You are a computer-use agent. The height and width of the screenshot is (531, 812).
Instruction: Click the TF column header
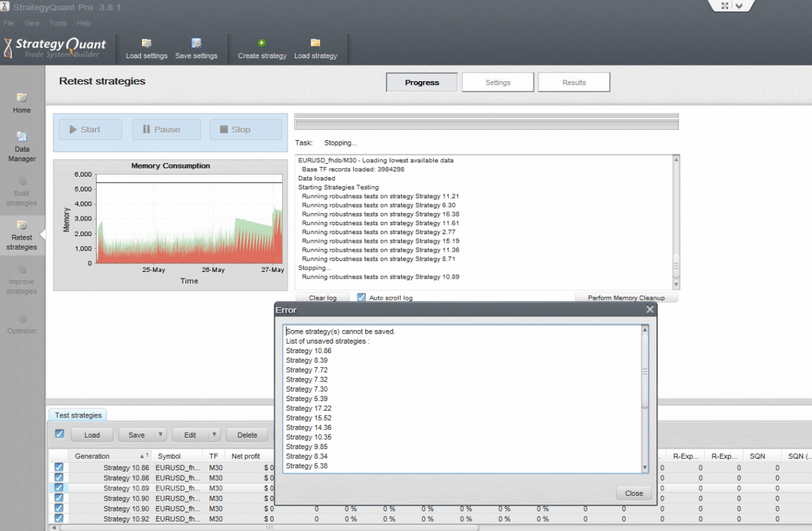[x=214, y=456]
